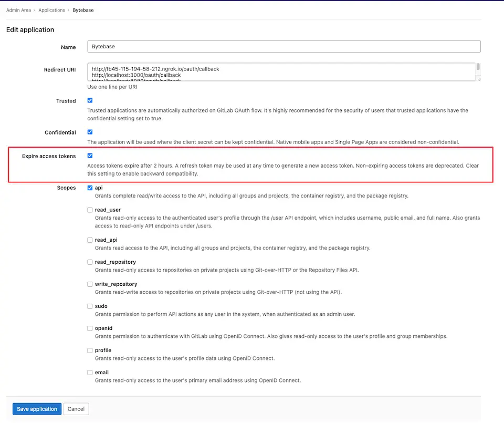Uncheck the api scope checkbox
This screenshot has width=504, height=423.
pyautogui.click(x=90, y=188)
